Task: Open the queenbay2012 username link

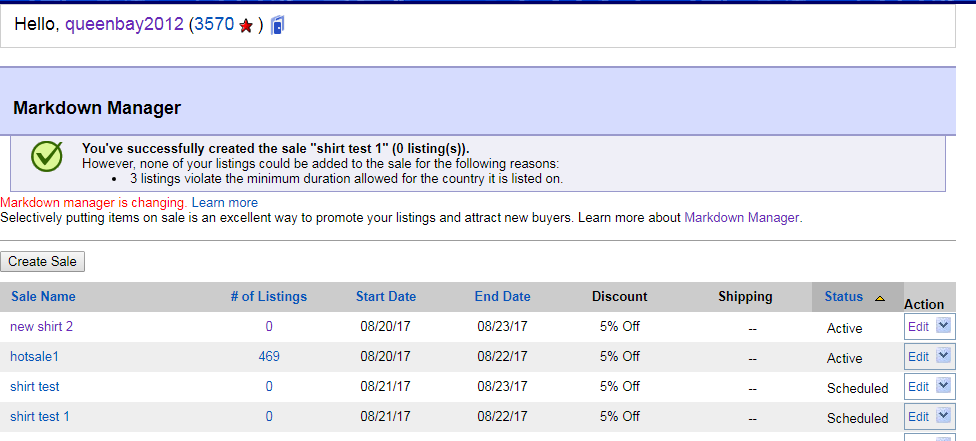Action: coord(124,25)
